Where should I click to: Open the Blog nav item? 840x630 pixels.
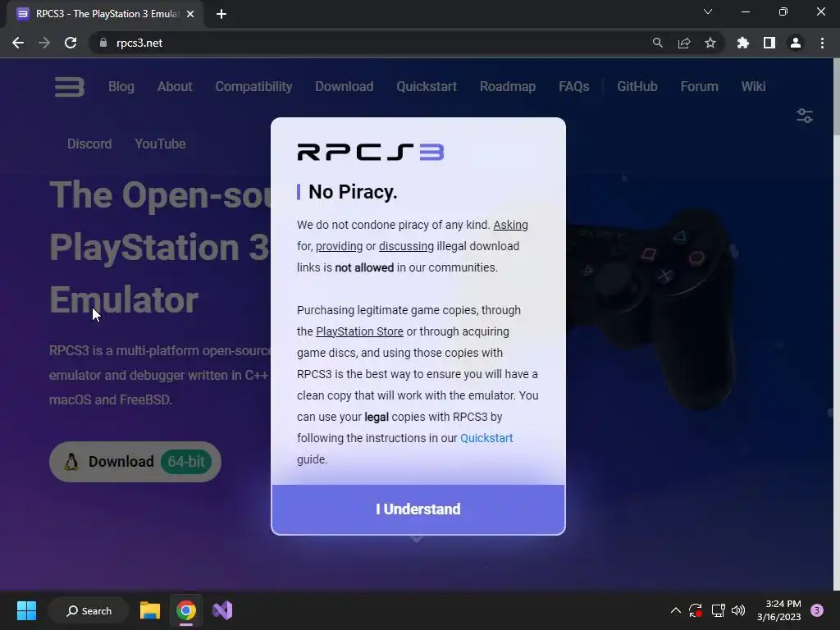pyautogui.click(x=121, y=86)
